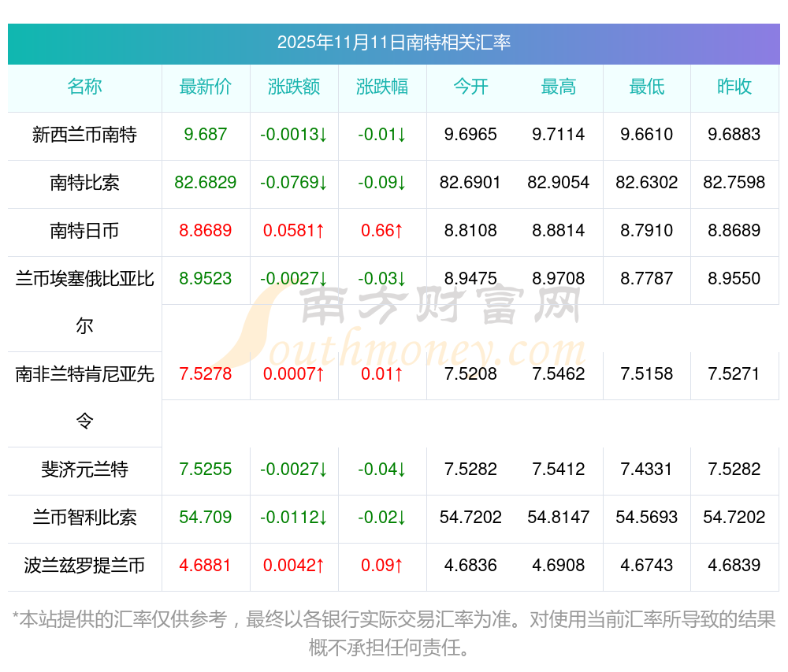Click low value 8.7787
Viewport: 788px width, 672px height.
point(647,278)
